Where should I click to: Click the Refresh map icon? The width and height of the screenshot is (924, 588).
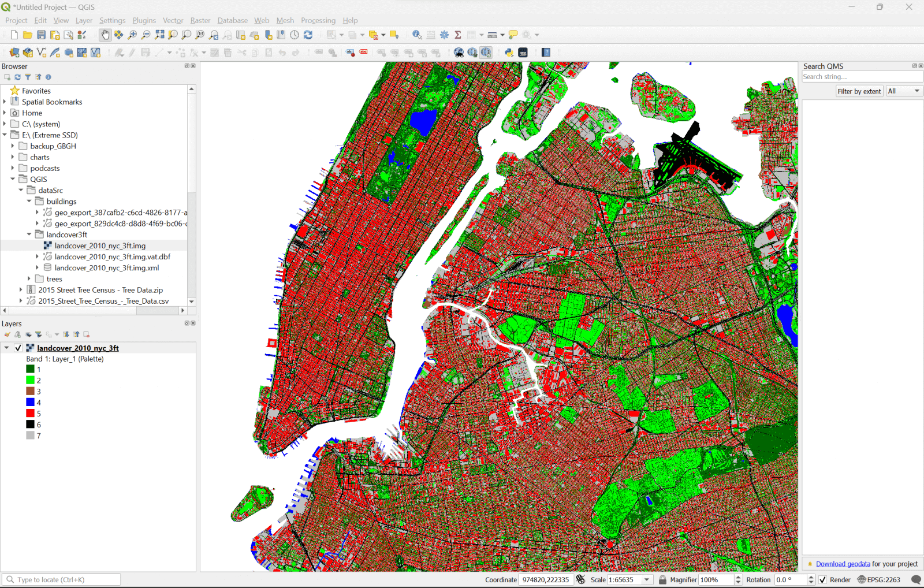pyautogui.click(x=308, y=35)
